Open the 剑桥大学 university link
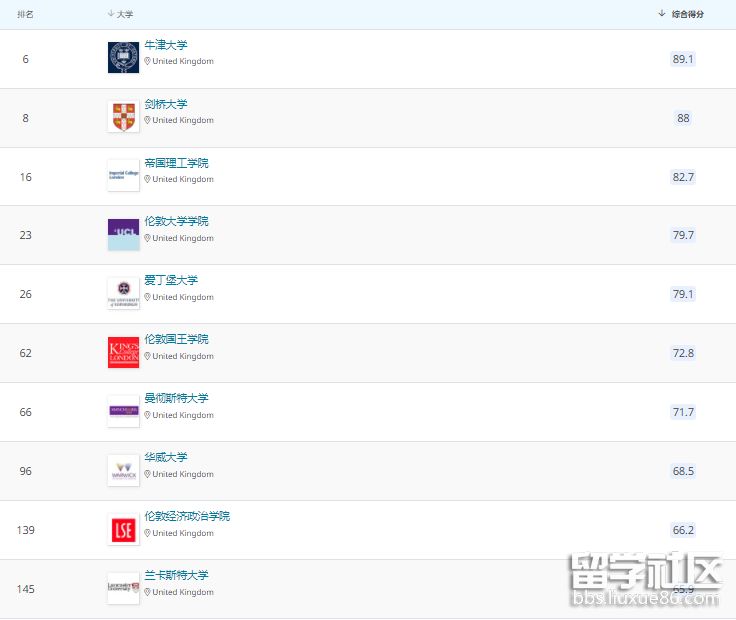Viewport: 736px width, 620px height. pos(165,104)
